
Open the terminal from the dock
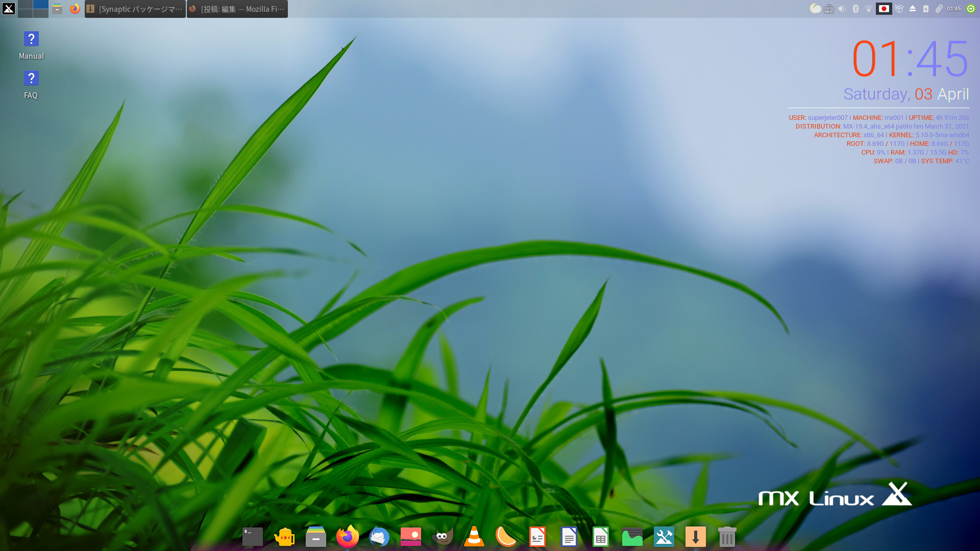coord(252,537)
